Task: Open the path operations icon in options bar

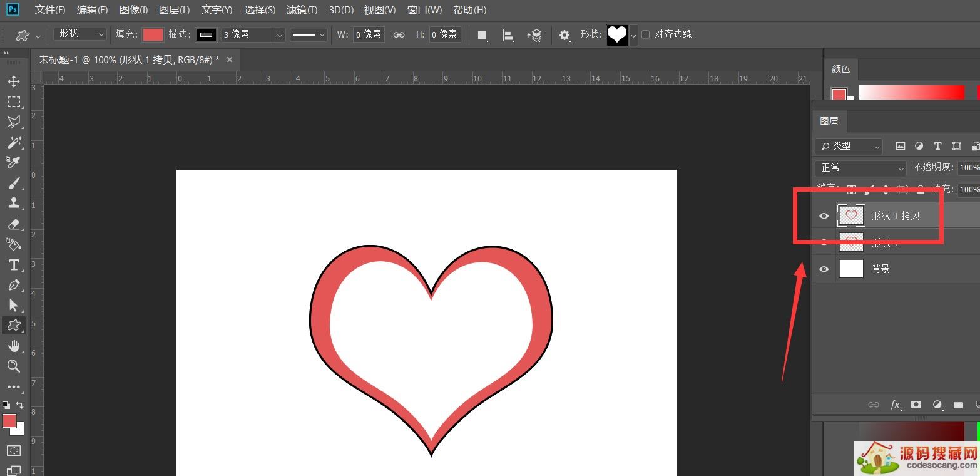Action: tap(482, 35)
